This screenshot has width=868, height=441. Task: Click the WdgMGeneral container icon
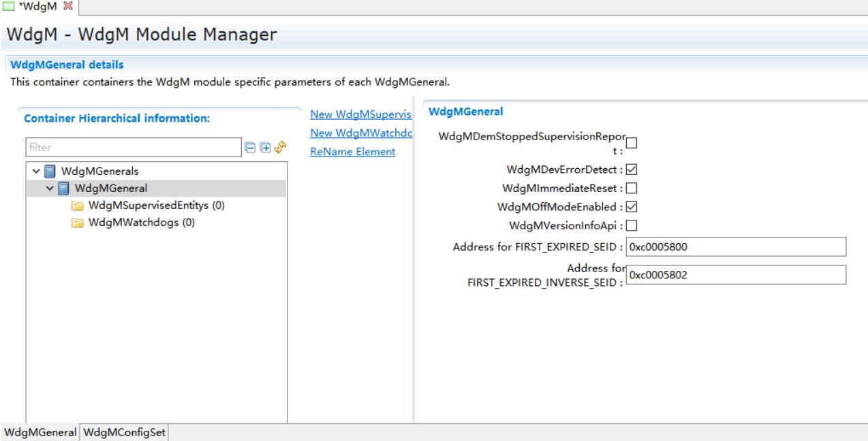tap(63, 189)
